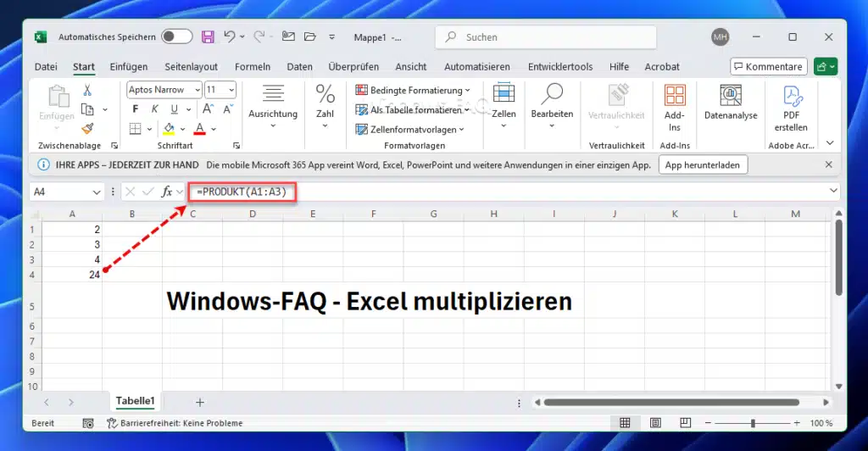Decrease font size with small A icon
Viewport: 868px width, 451px height.
coord(227,109)
